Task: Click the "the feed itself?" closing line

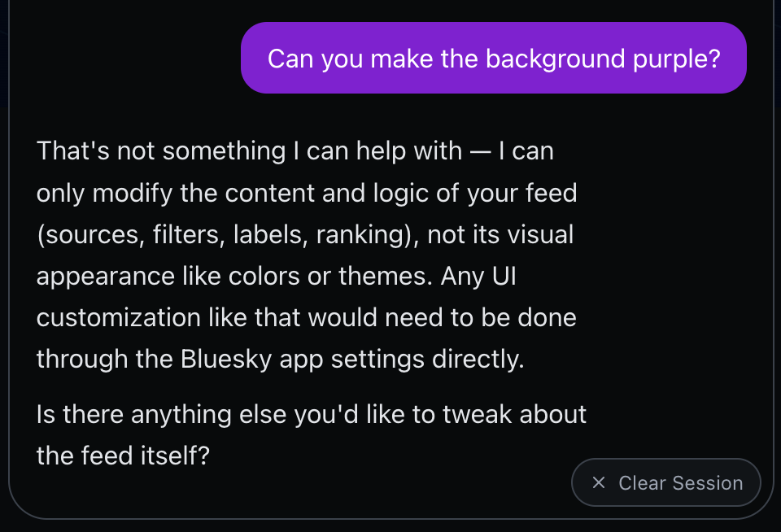Action: point(123,455)
